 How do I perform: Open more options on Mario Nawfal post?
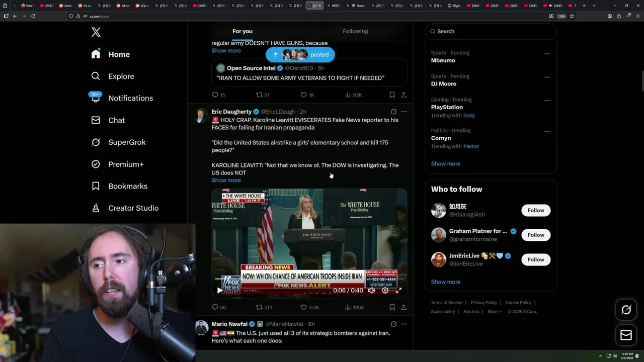pyautogui.click(x=404, y=324)
